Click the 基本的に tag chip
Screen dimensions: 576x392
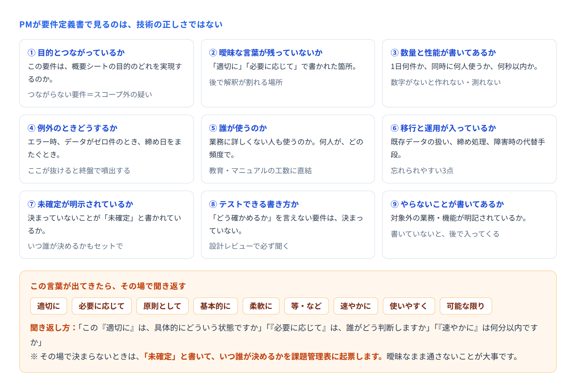tap(216, 306)
